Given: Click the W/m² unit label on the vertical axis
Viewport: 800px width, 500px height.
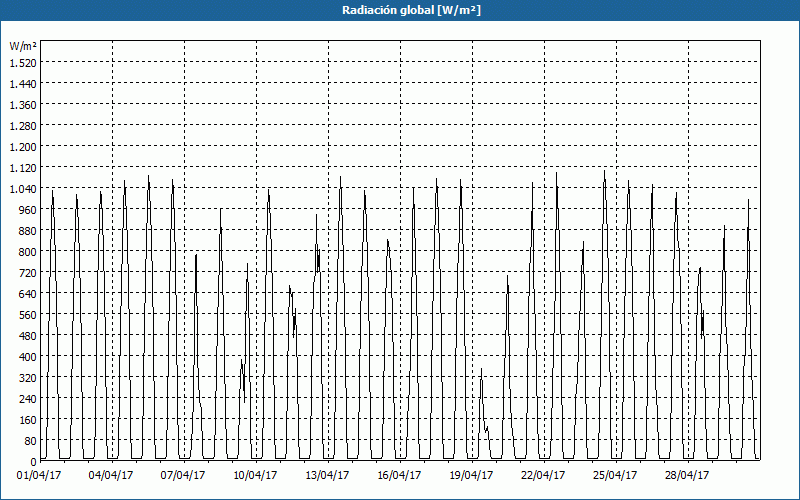Looking at the screenshot, I should coord(23,46).
